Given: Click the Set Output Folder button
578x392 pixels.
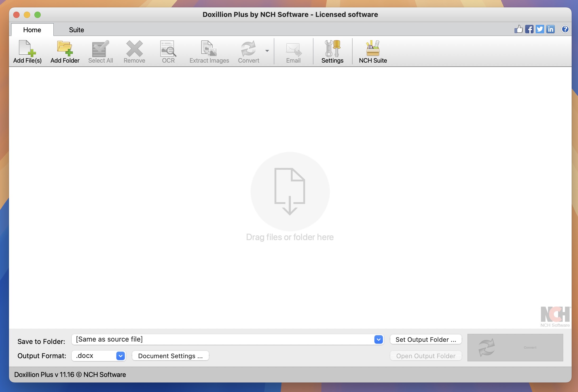Looking at the screenshot, I should pos(426,339).
